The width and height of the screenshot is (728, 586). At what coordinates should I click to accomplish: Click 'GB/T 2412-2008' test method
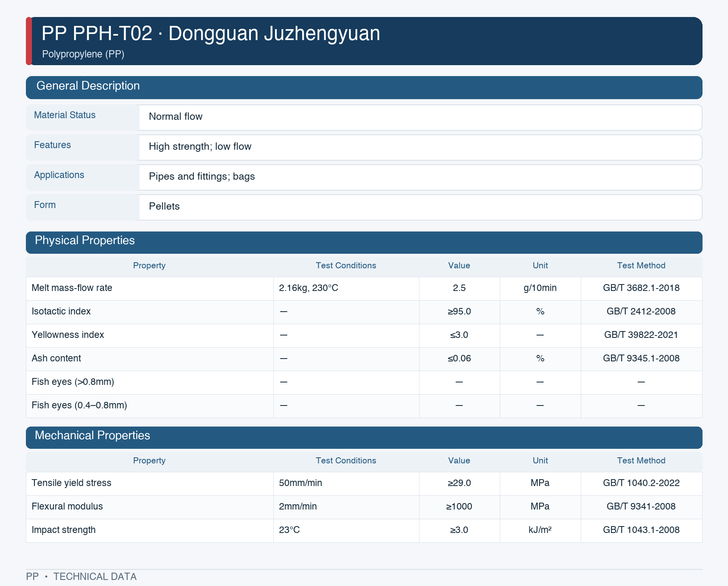(x=641, y=311)
